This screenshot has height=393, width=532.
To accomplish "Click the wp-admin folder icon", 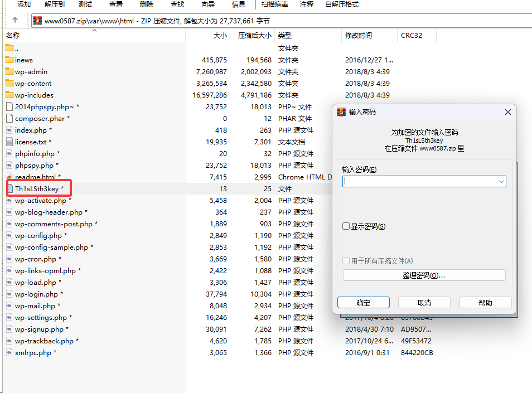I will (9, 71).
